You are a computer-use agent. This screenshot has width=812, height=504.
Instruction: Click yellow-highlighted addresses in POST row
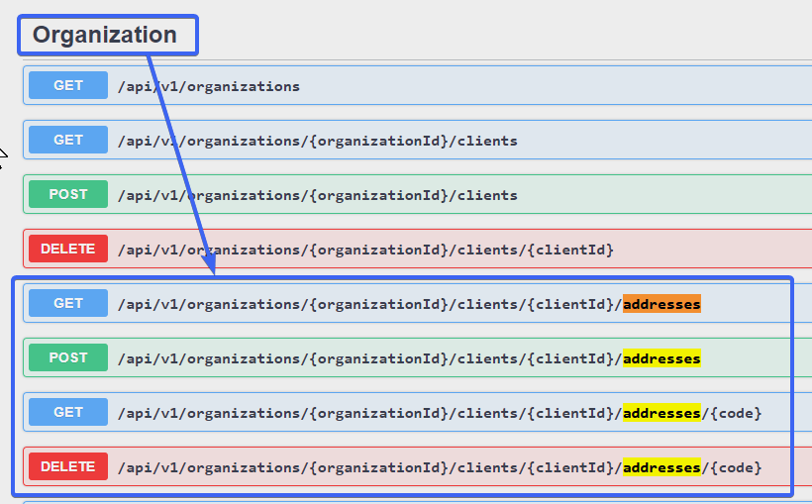coord(661,358)
